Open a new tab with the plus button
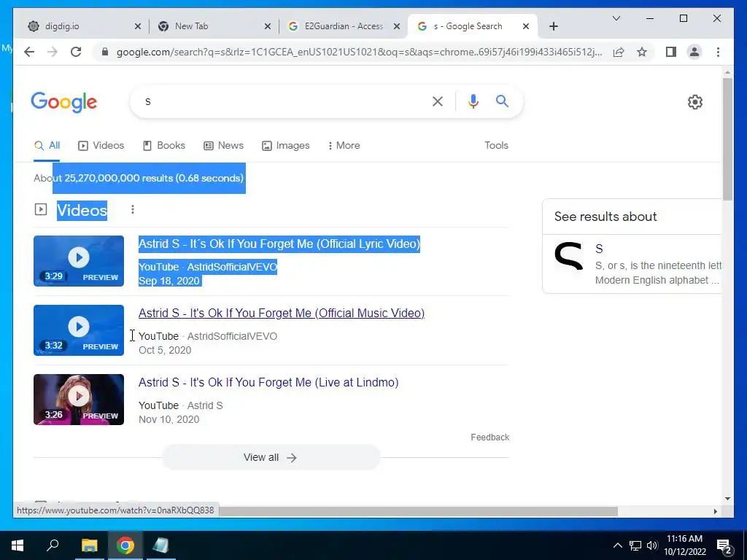This screenshot has width=747, height=560. point(553,27)
